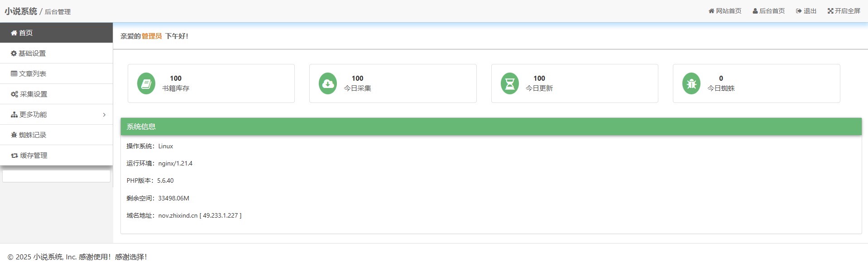Click the 更多功能 sitemap icon

[x=14, y=115]
